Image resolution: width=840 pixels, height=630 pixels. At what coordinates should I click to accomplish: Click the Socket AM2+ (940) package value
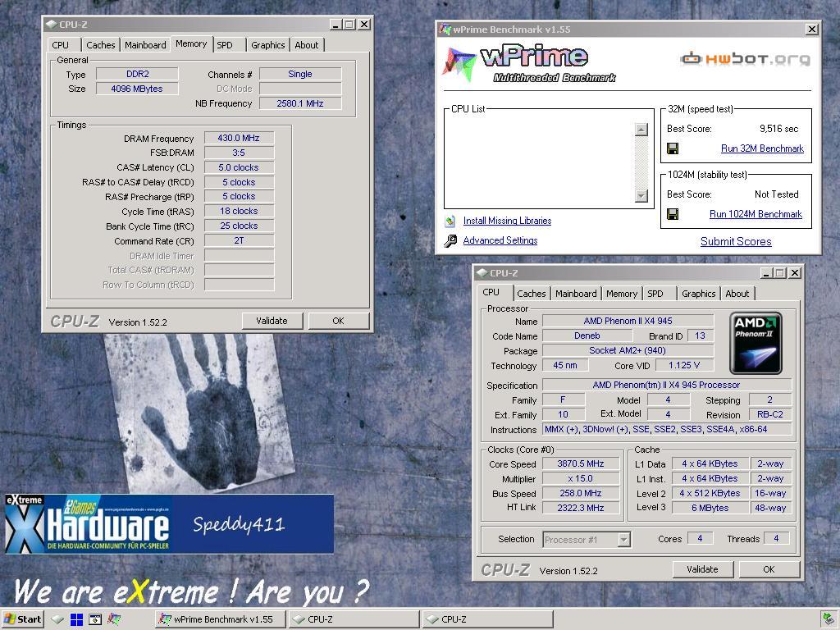pos(628,350)
